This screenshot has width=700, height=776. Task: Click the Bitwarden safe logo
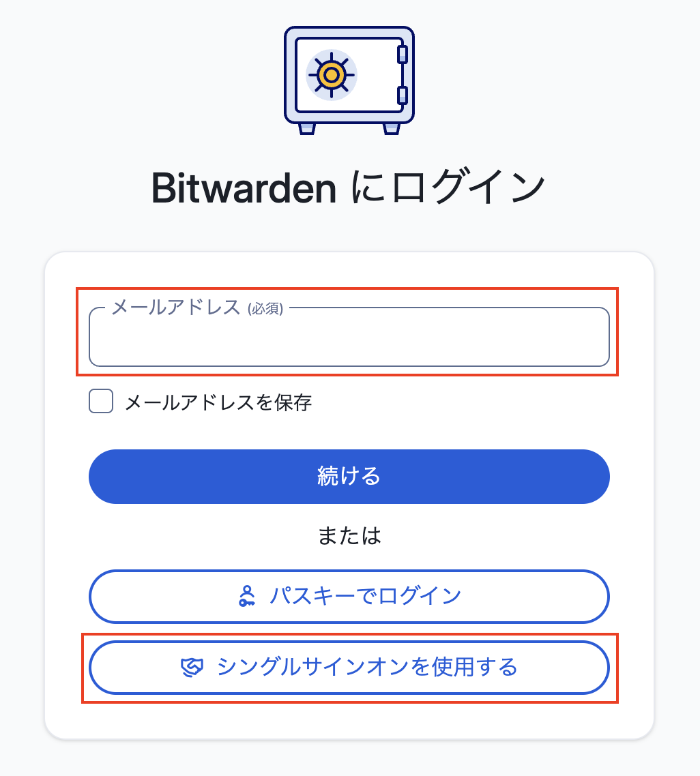[349, 79]
